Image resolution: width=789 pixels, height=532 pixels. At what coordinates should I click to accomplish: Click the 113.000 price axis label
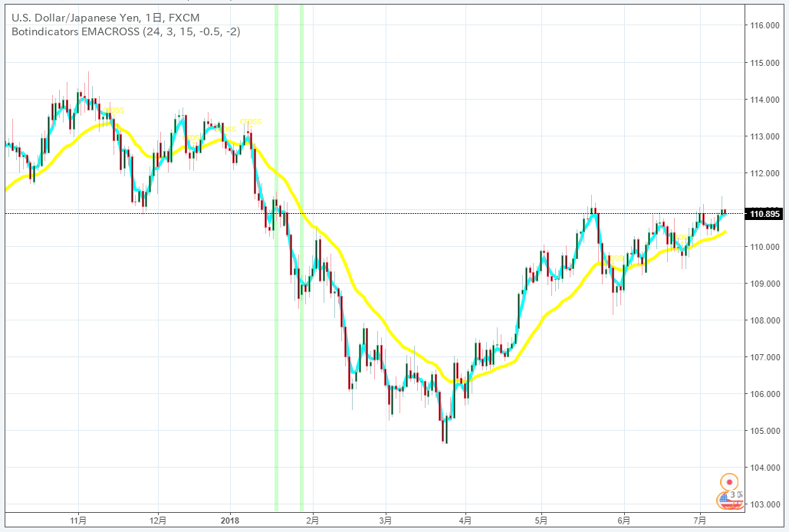point(765,136)
